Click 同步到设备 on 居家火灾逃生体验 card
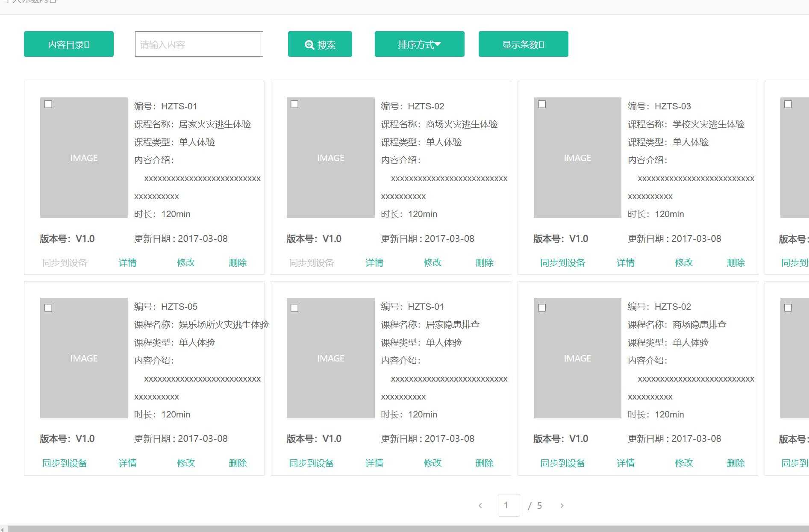 point(65,262)
